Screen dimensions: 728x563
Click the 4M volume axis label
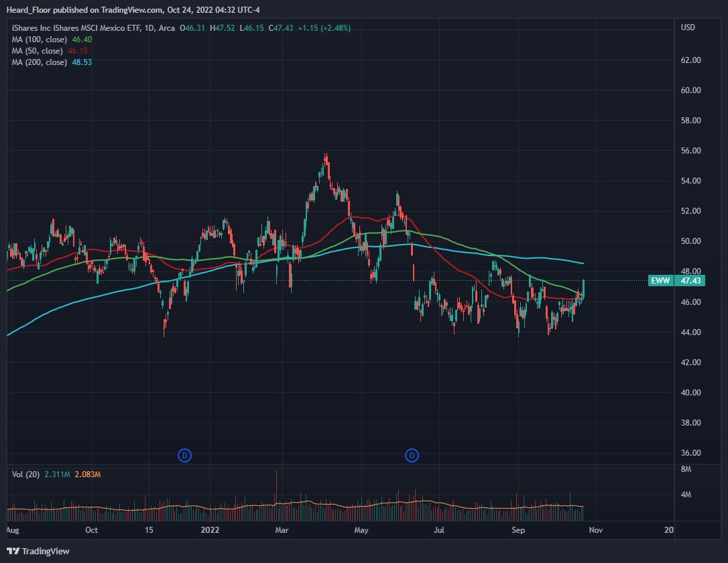click(x=686, y=495)
